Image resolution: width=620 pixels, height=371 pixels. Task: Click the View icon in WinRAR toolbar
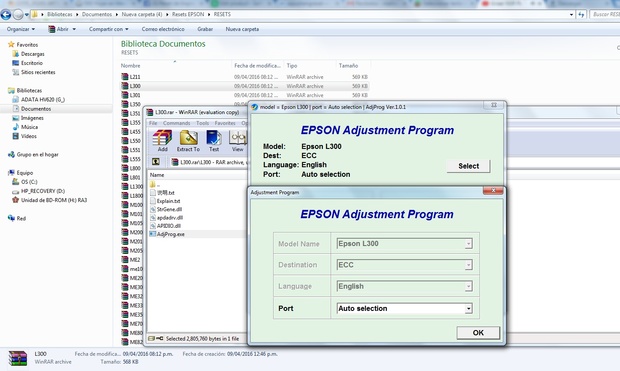(x=237, y=141)
